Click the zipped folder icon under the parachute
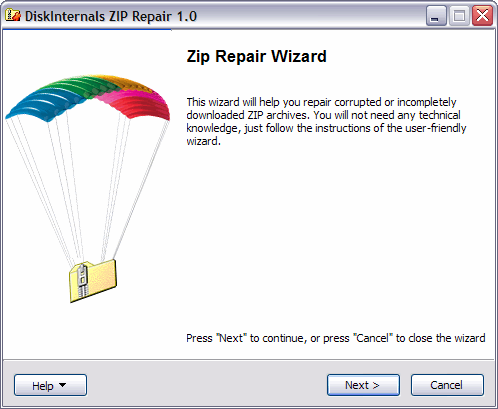The height and width of the screenshot is (409, 498). [x=93, y=281]
